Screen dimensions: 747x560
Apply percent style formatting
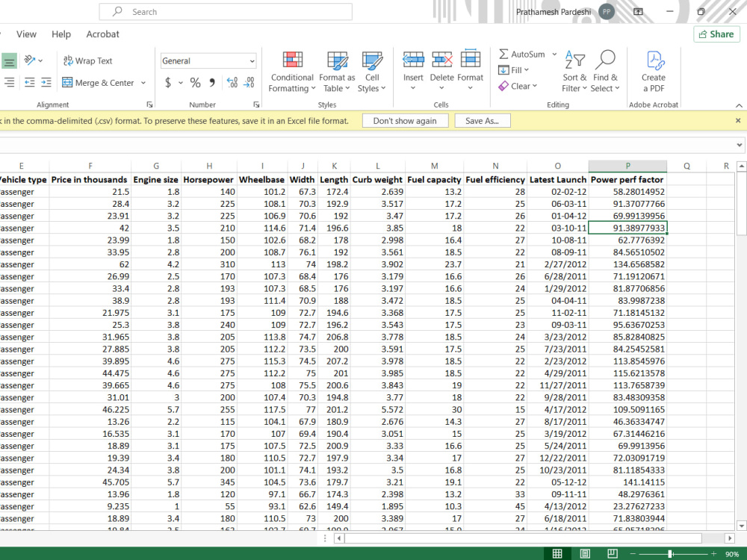[195, 82]
